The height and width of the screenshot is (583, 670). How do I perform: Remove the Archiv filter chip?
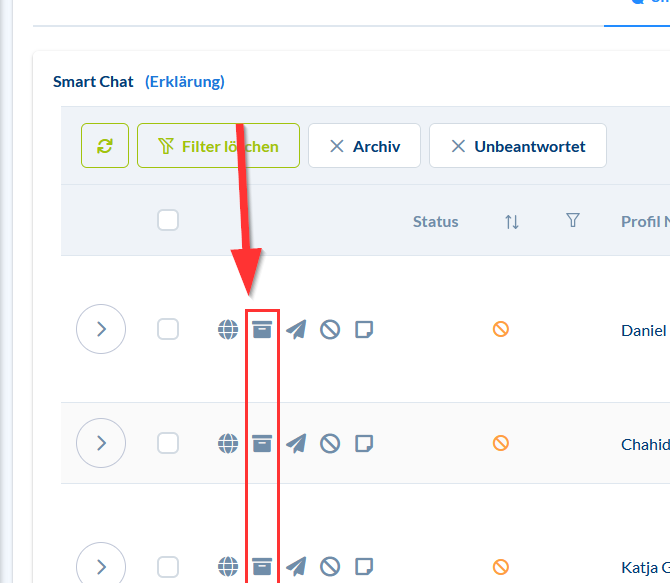(337, 146)
